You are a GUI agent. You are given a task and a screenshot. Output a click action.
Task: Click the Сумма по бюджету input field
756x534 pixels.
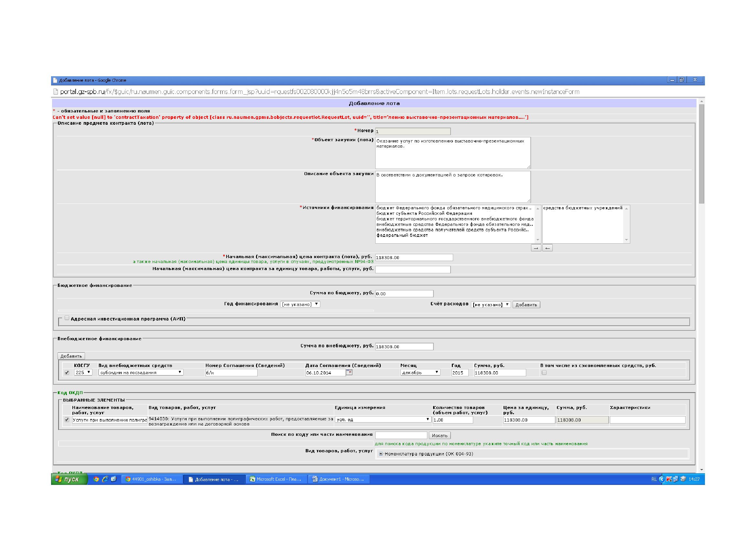click(404, 294)
